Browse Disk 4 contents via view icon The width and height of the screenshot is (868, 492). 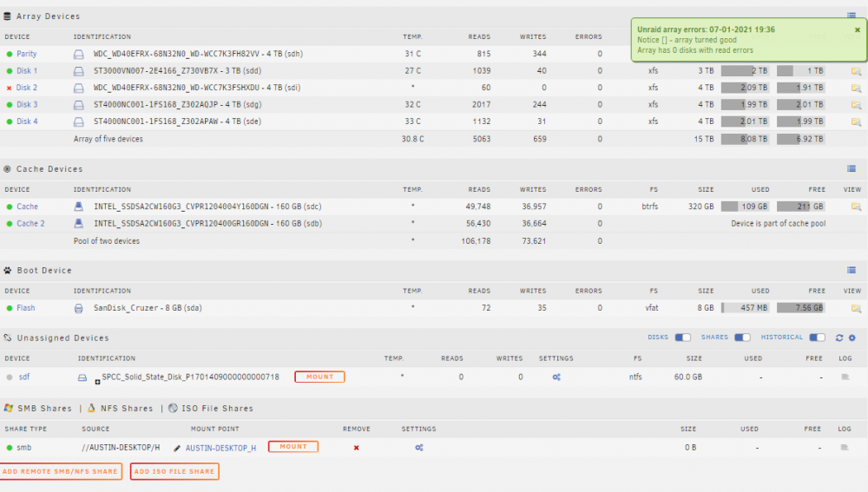click(856, 121)
